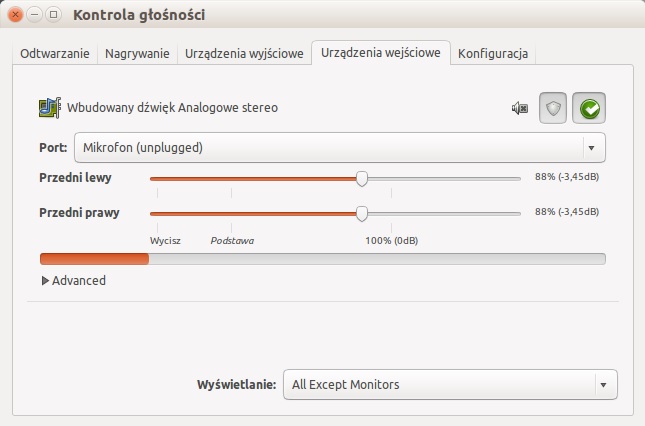Click the Przedni prawy volume slider handle
This screenshot has width=645, height=426.
(362, 214)
